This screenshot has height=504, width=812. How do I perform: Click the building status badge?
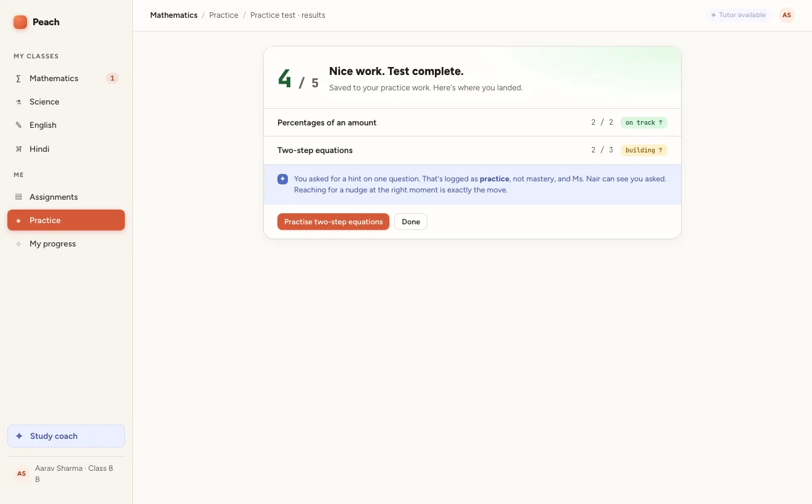644,151
